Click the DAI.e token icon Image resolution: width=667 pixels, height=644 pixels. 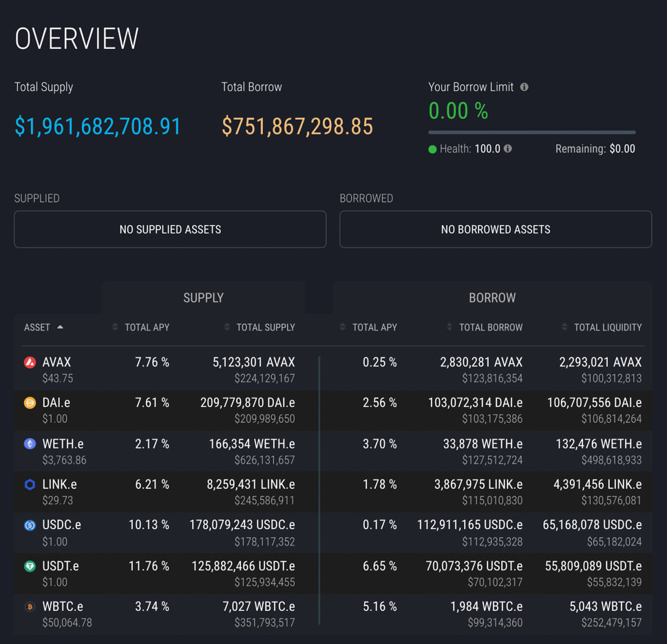point(30,403)
